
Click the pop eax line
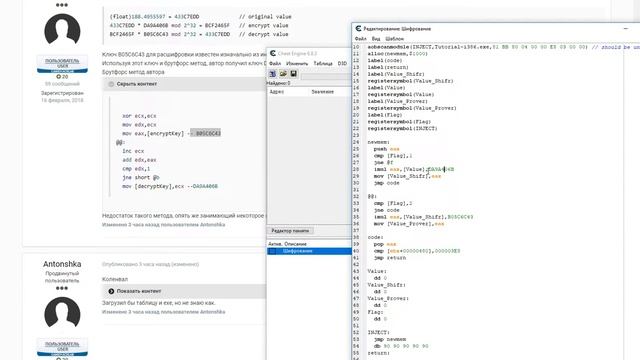[385, 244]
